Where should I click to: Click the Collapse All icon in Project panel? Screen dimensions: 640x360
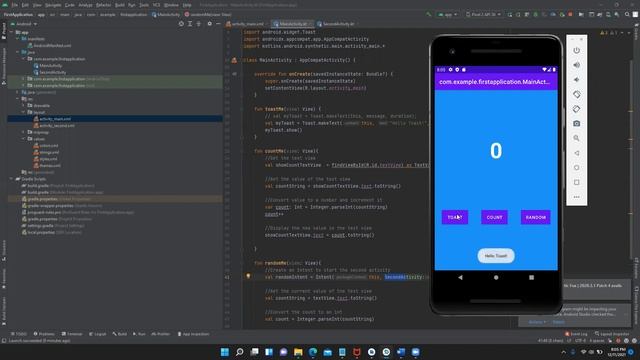tap(199, 24)
